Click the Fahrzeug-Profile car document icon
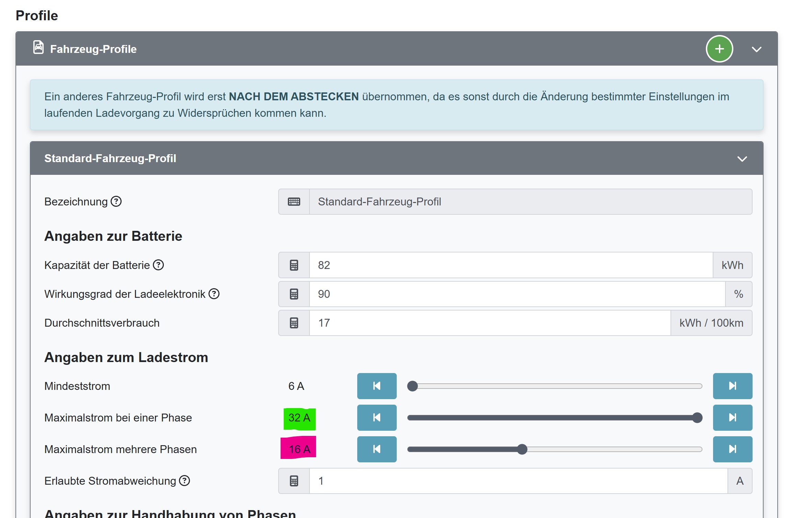The width and height of the screenshot is (812, 518). click(38, 47)
